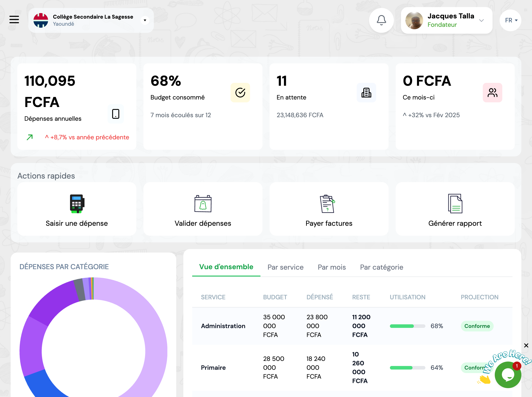The width and height of the screenshot is (532, 397).
Task: Click the notifications bell icon
Action: 381,20
